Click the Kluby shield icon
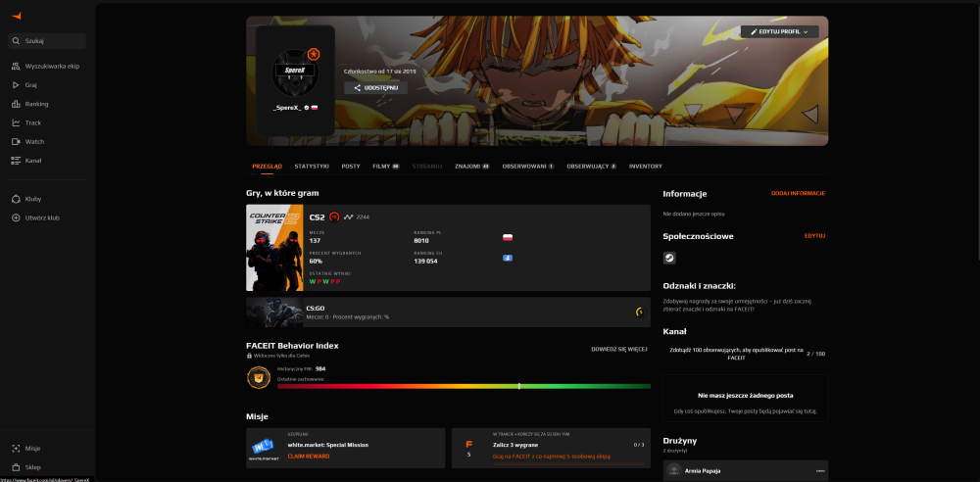Image resolution: width=980 pixels, height=482 pixels. [17, 199]
